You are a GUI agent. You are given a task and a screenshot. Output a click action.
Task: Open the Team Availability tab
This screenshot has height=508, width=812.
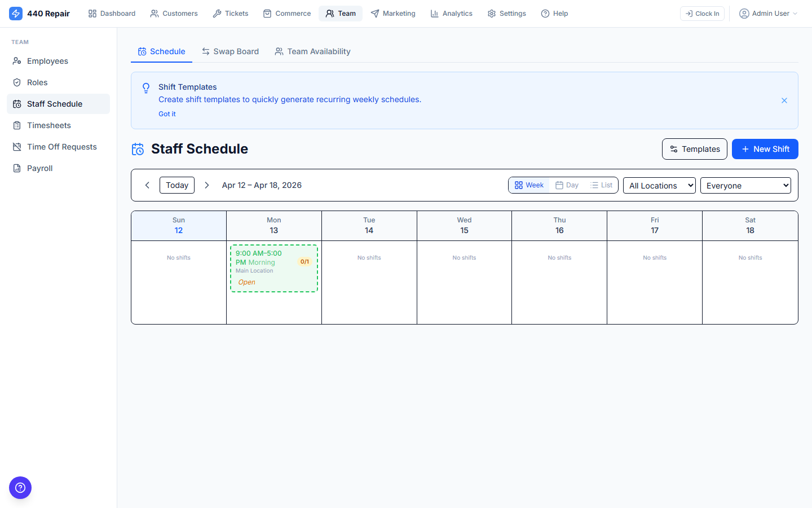point(312,51)
